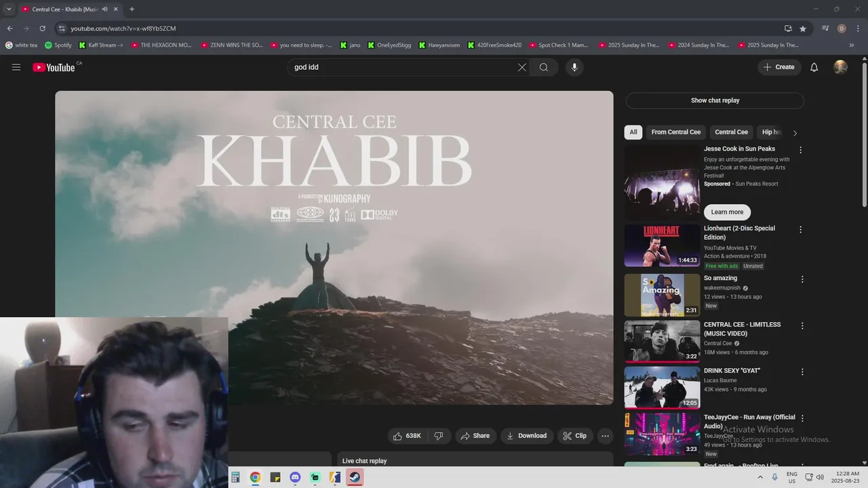Click the Create button
Screen dimensions: 868x488
tap(779, 67)
